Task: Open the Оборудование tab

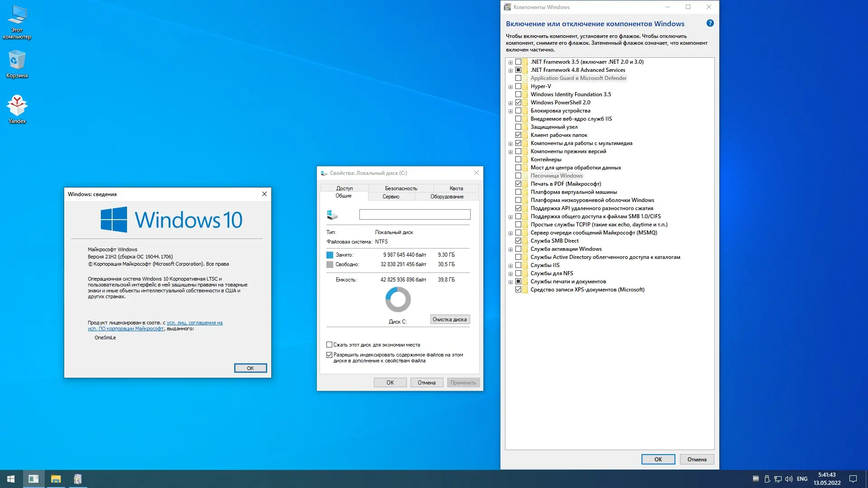Action: click(x=447, y=197)
